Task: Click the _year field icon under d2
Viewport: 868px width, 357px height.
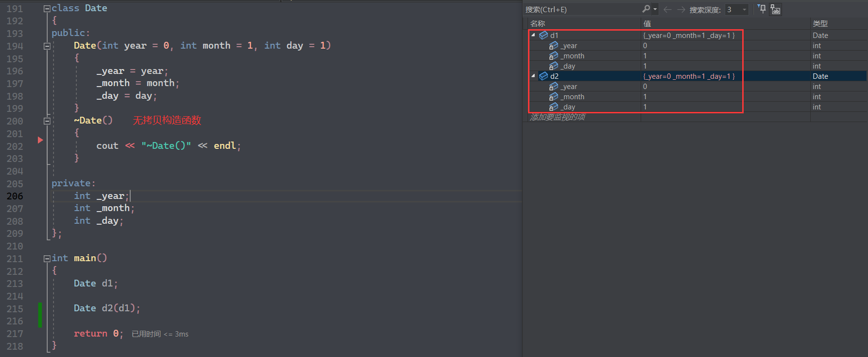Action: coord(554,87)
